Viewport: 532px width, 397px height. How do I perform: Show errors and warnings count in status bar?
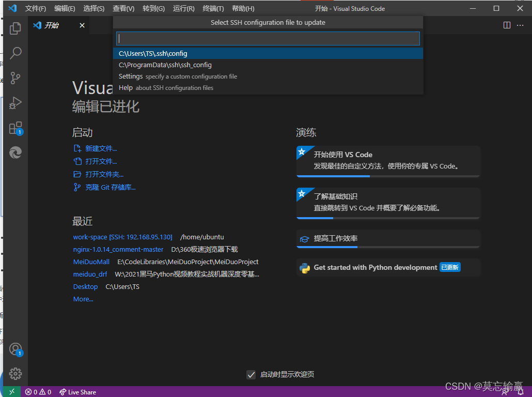pyautogui.click(x=38, y=392)
